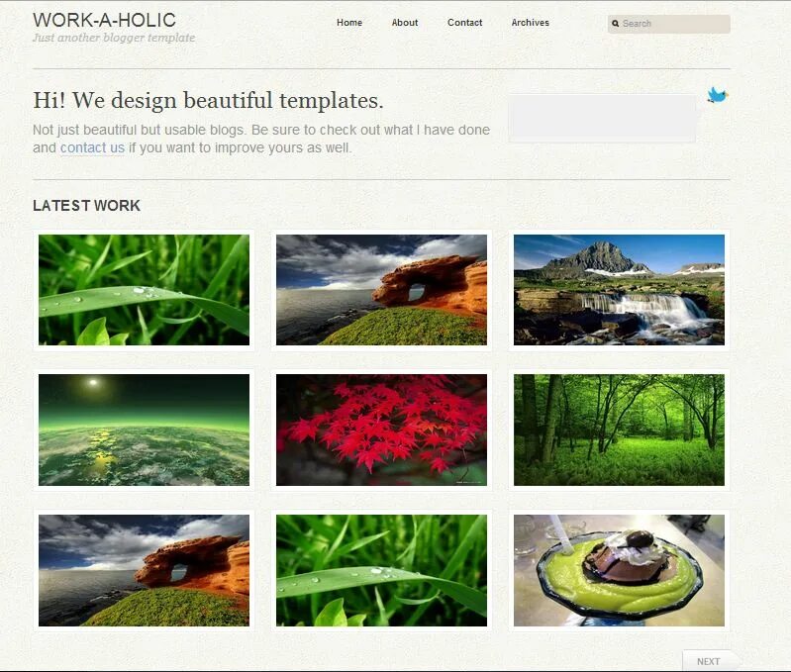The height and width of the screenshot is (672, 791).
Task: Open the Contact menu link
Action: click(464, 23)
